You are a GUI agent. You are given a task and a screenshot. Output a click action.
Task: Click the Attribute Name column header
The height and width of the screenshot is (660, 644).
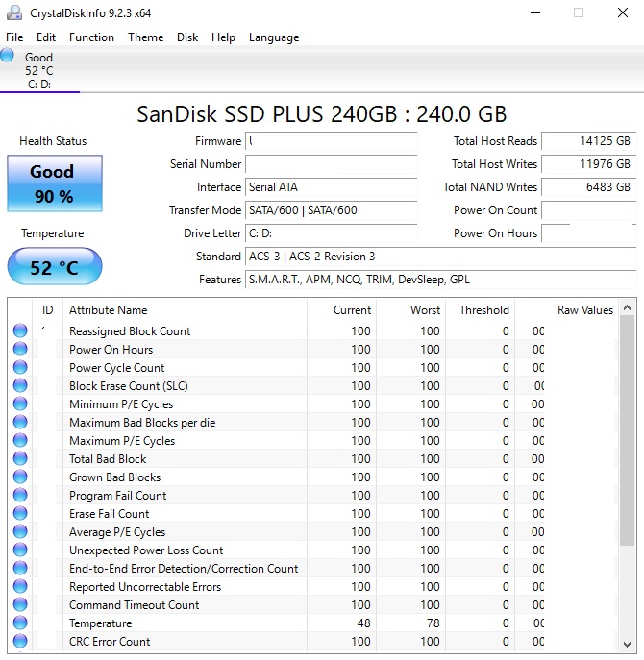click(x=185, y=310)
